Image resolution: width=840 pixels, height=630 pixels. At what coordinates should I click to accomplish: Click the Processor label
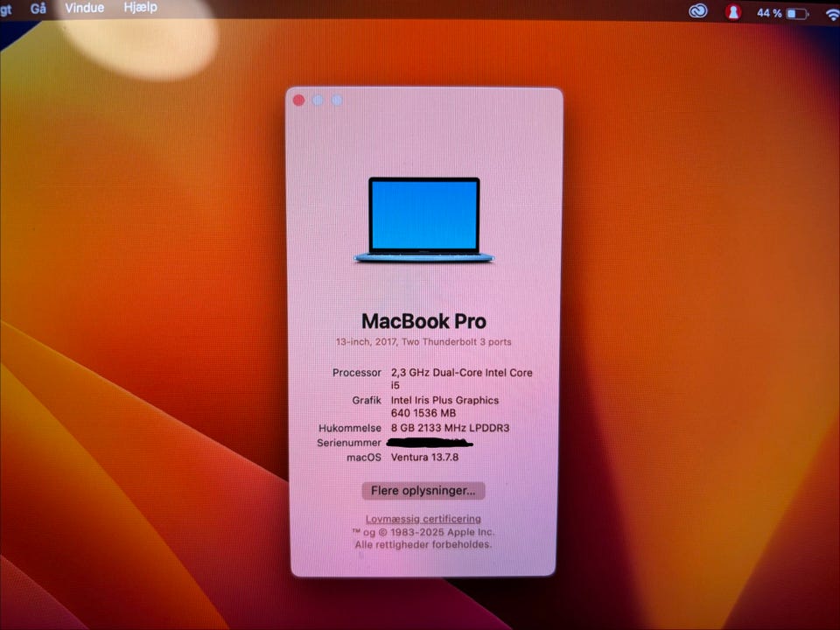[357, 373]
